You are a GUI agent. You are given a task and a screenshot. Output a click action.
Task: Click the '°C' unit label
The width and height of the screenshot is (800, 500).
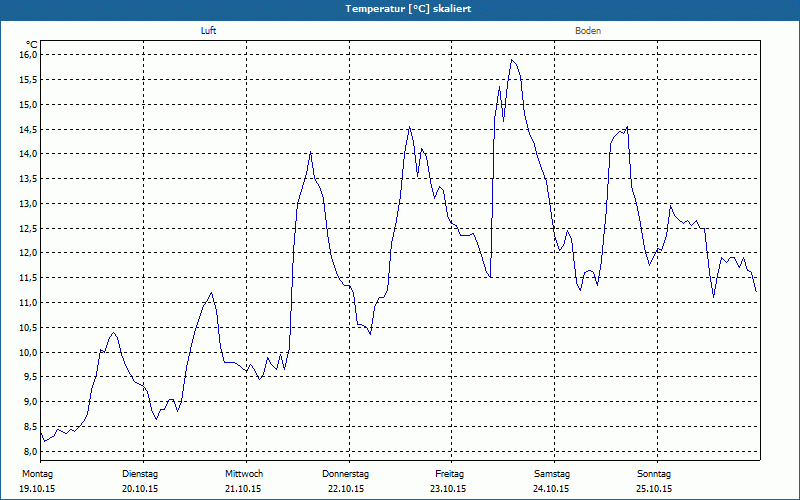32,45
